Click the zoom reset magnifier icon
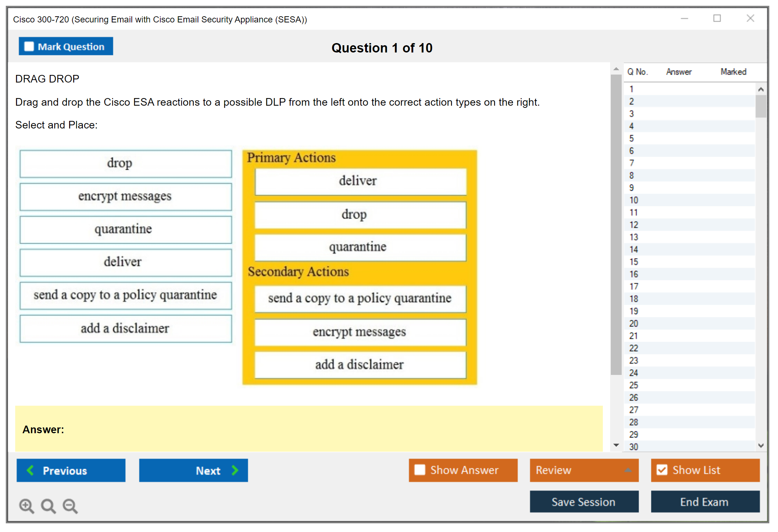This screenshot has width=778, height=532. 48,506
